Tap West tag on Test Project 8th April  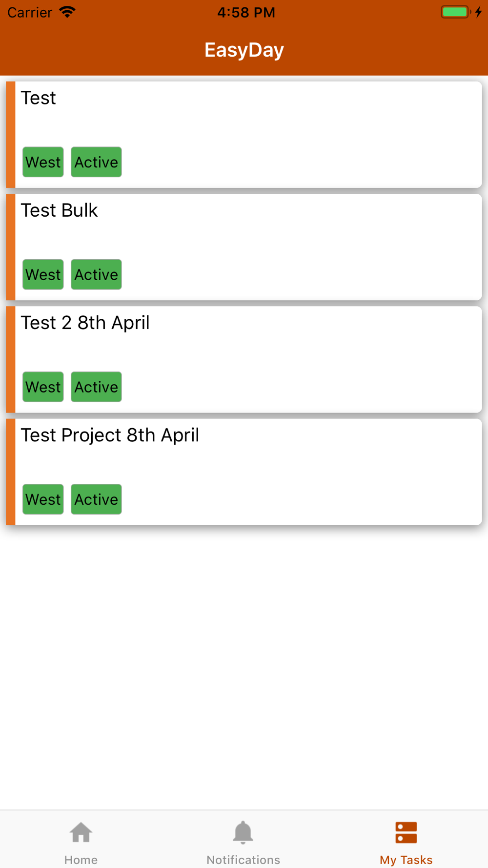[x=43, y=499]
